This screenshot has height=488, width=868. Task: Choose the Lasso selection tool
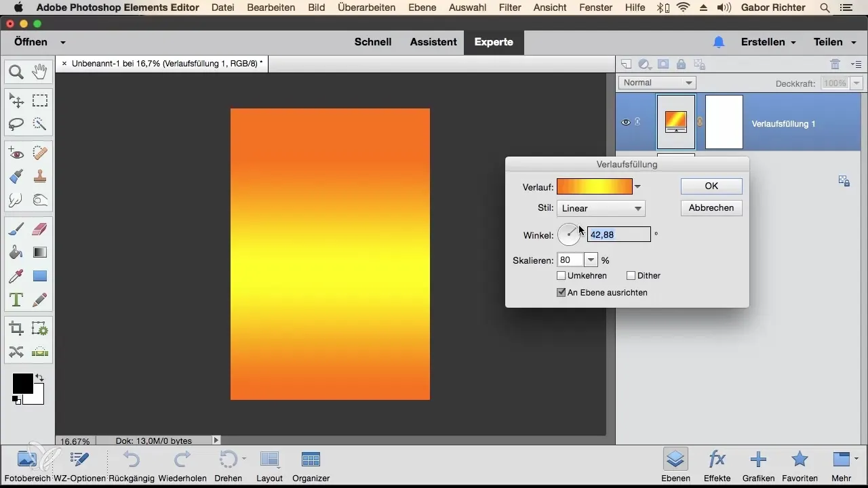click(x=16, y=124)
